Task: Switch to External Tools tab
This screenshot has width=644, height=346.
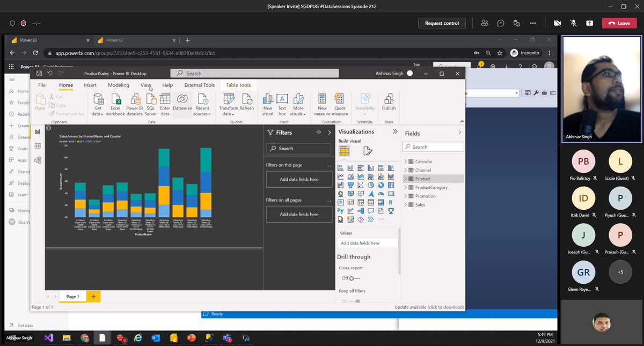Action: click(200, 85)
